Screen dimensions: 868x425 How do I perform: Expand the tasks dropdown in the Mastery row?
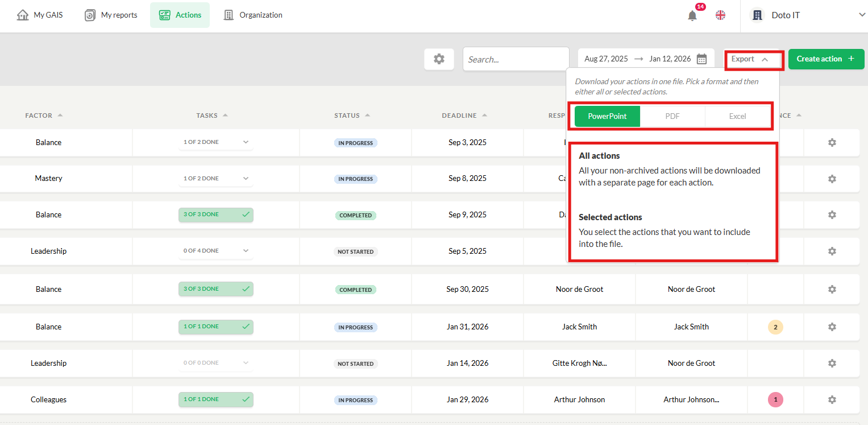tap(216, 179)
